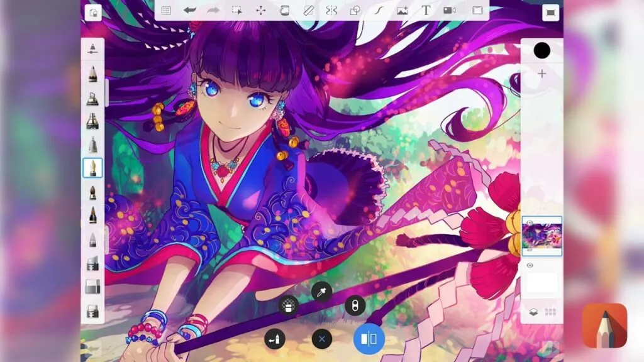Activate the transform move tool
The width and height of the screenshot is (644, 362).
[x=261, y=10]
